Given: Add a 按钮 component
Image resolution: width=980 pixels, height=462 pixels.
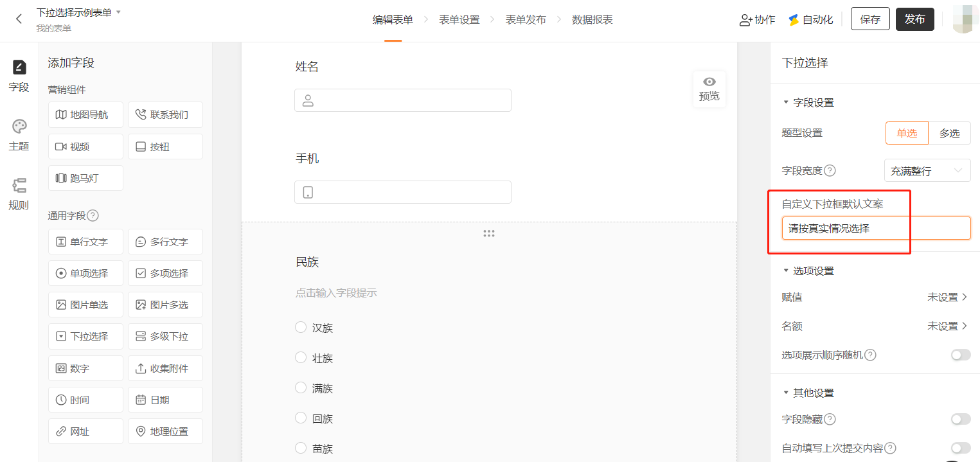Looking at the screenshot, I should coord(165,147).
